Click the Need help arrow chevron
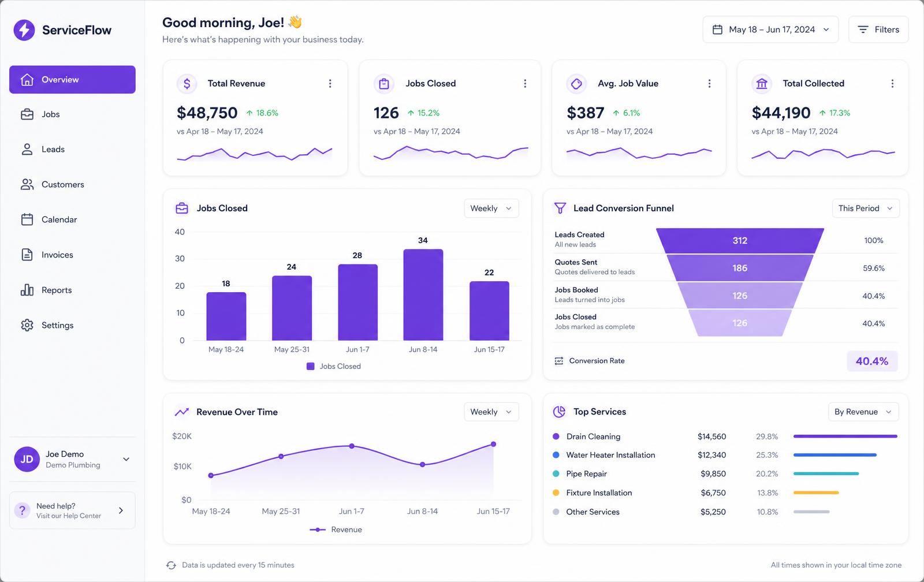Image resolution: width=924 pixels, height=582 pixels. pyautogui.click(x=121, y=510)
